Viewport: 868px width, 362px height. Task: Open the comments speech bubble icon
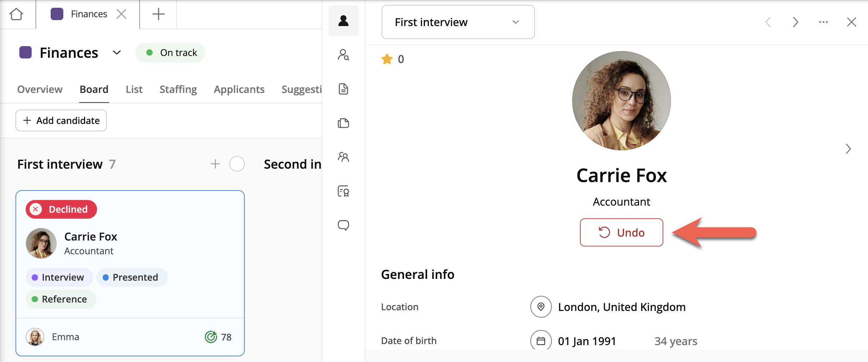(x=343, y=225)
